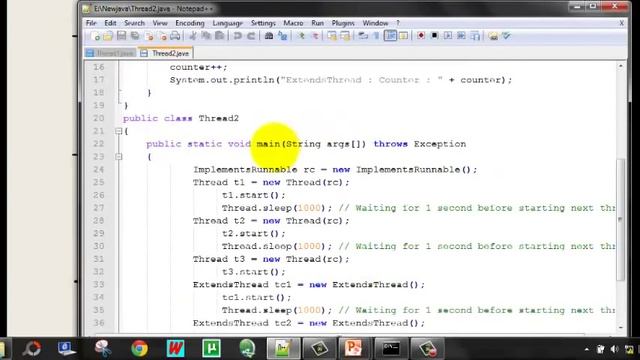Click the Redo toolbar icon
Image resolution: width=640 pixels, height=360 pixels.
click(x=251, y=36)
